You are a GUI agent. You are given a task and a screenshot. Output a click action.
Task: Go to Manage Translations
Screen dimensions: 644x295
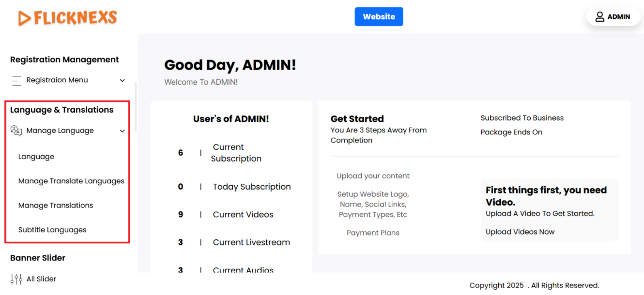[56, 206]
